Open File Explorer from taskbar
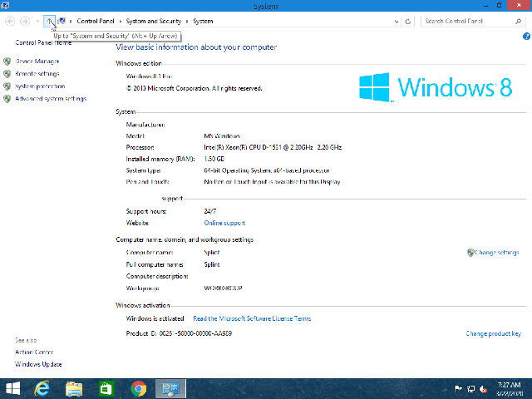The height and width of the screenshot is (399, 532). pyautogui.click(x=74, y=389)
